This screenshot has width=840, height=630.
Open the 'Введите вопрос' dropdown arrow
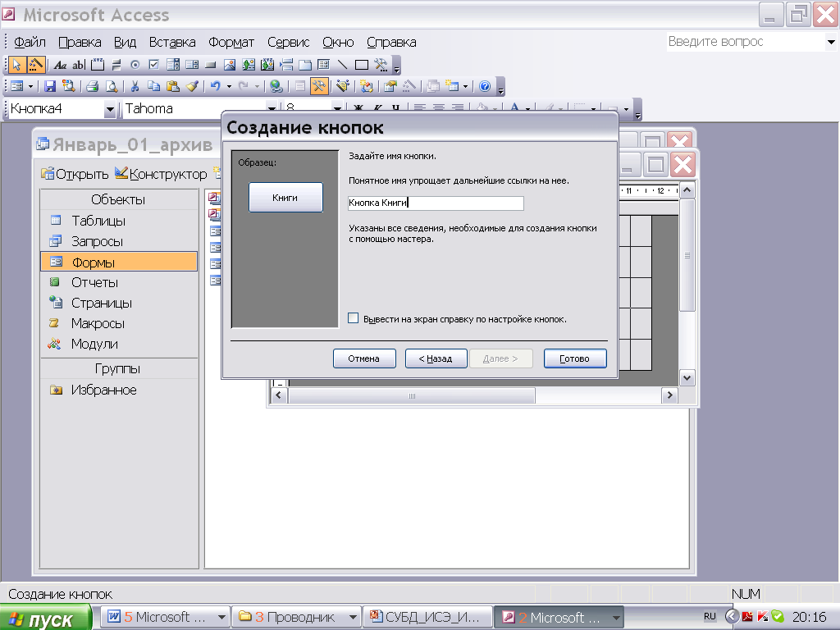(830, 42)
